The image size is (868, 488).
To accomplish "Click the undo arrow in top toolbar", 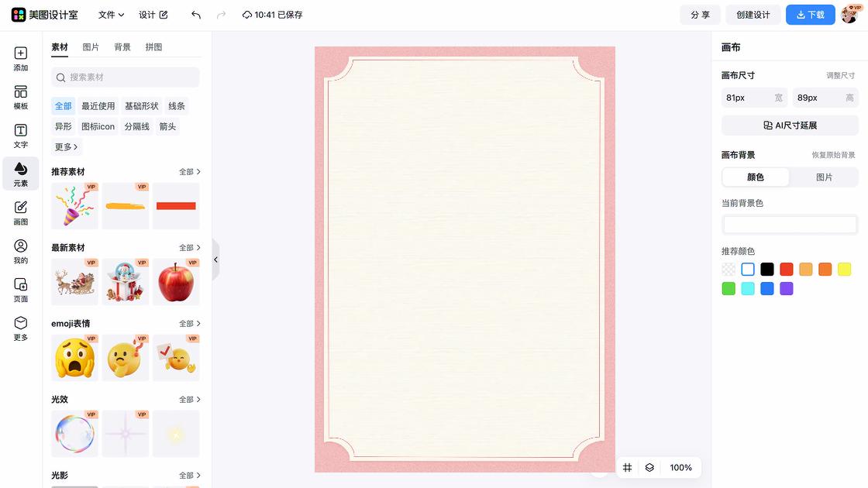I will (x=195, y=14).
